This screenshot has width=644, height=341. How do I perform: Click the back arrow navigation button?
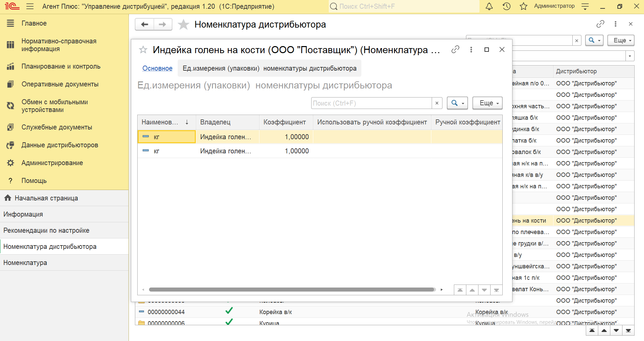(145, 24)
